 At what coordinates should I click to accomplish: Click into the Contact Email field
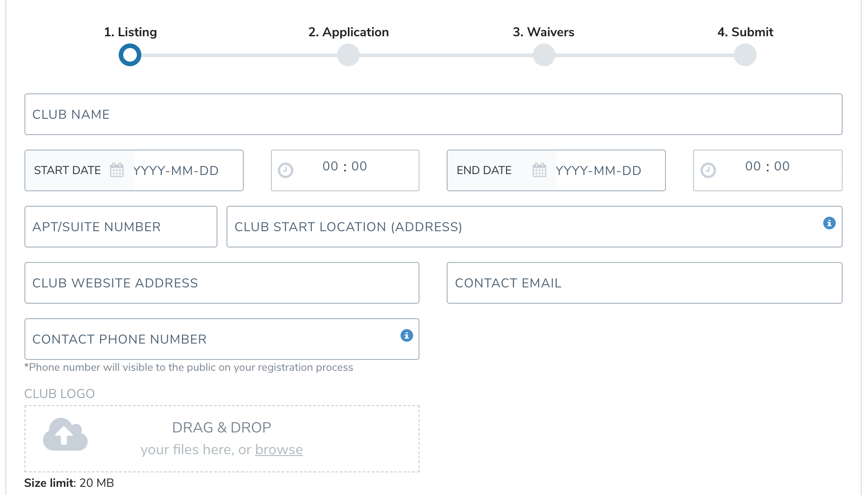(644, 283)
